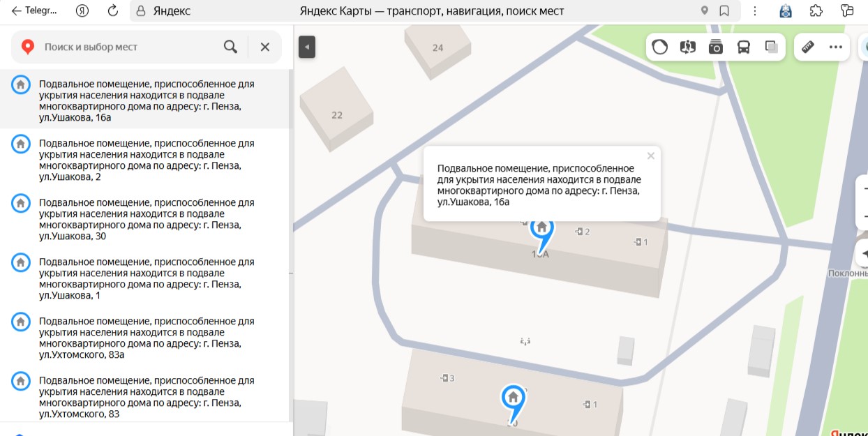
Task: Toggle the public transport bus layer
Action: pos(744,47)
